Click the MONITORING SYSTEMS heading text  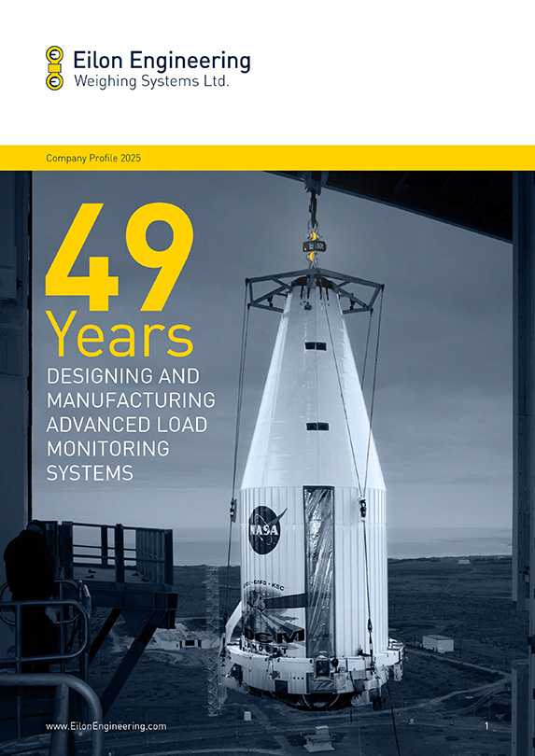coord(108,460)
